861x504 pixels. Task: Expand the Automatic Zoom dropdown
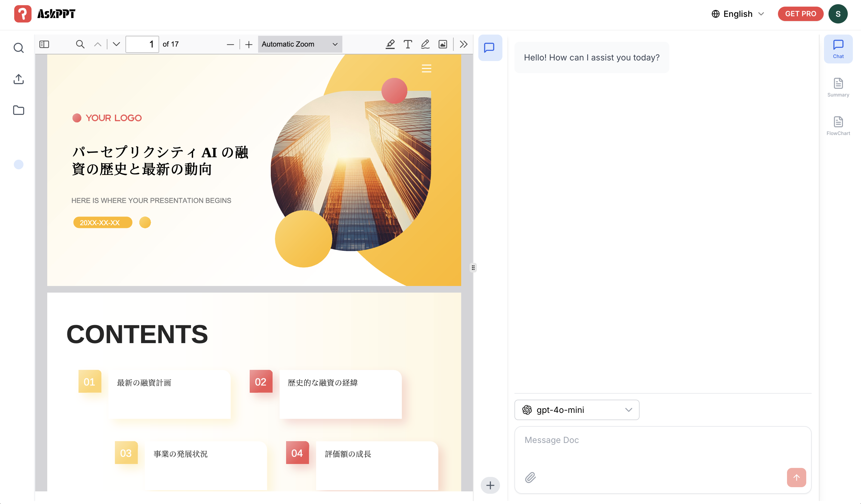tap(300, 44)
